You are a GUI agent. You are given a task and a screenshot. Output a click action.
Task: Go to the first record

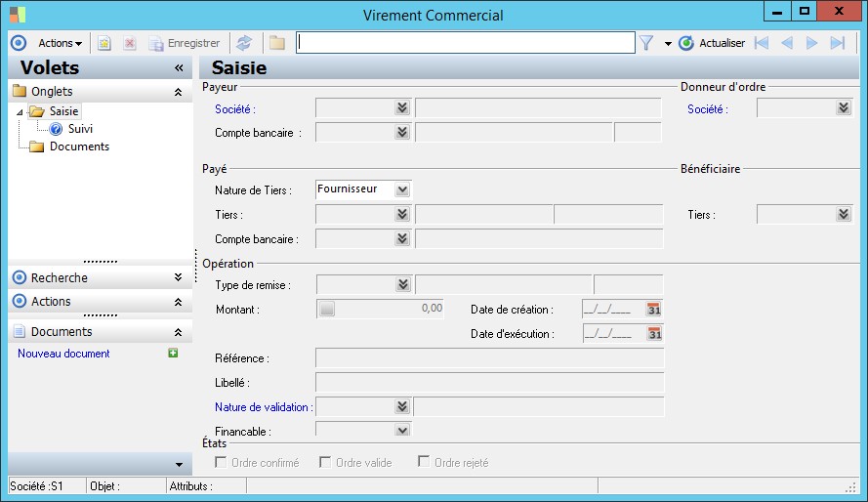tap(762, 43)
